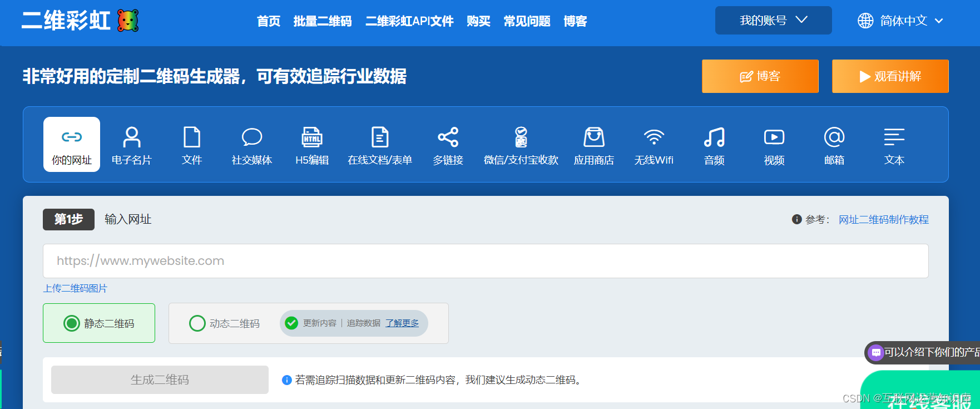Click the blue info icon before the tip
The width and height of the screenshot is (980, 409).
coord(287,380)
